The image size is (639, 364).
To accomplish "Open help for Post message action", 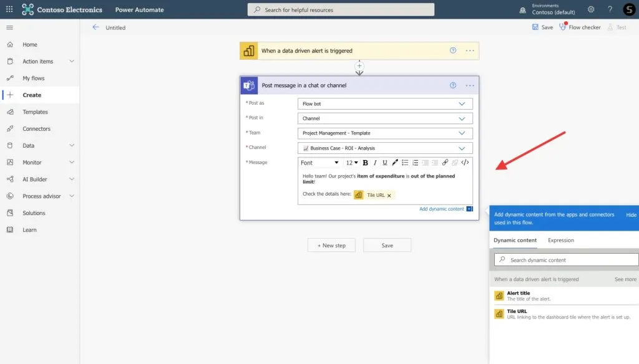I will pyautogui.click(x=453, y=85).
